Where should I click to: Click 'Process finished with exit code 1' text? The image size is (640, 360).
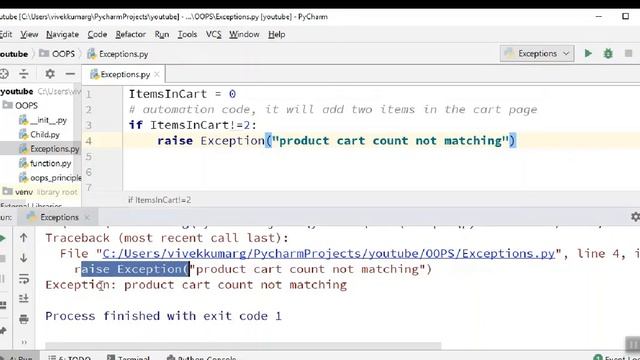pyautogui.click(x=163, y=316)
